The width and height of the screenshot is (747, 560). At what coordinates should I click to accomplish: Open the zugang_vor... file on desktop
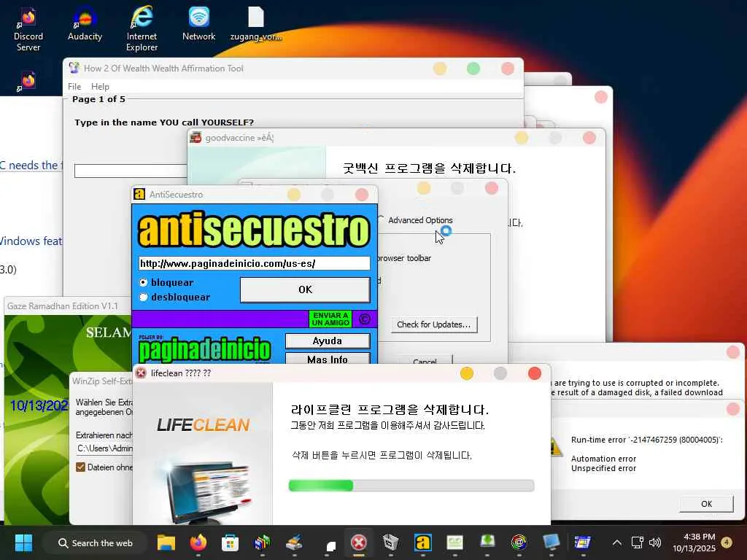256,24
